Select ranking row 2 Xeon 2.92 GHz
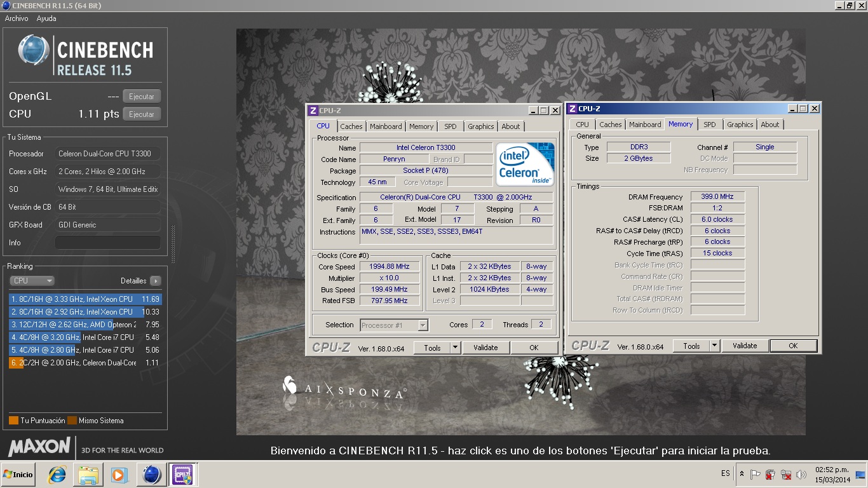The width and height of the screenshot is (868, 488). (x=85, y=311)
